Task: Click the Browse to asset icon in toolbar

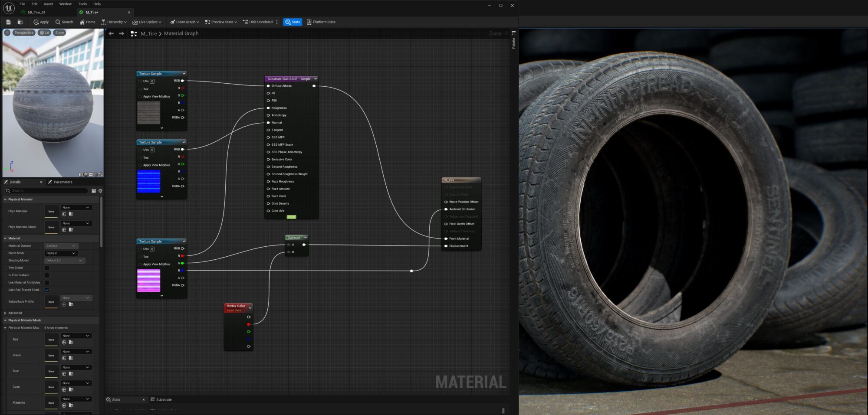Action: [20, 22]
